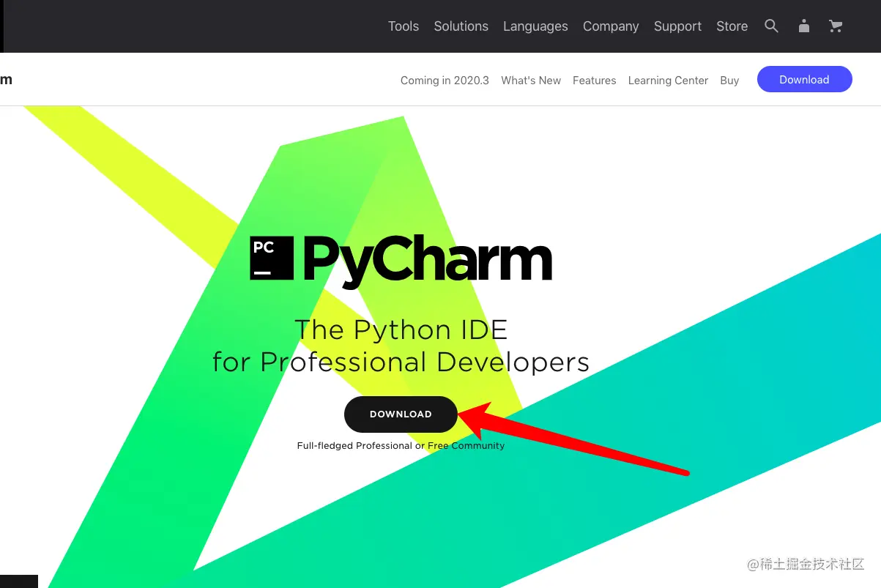Image resolution: width=881 pixels, height=588 pixels.
Task: Open the Support menu item
Action: (677, 26)
